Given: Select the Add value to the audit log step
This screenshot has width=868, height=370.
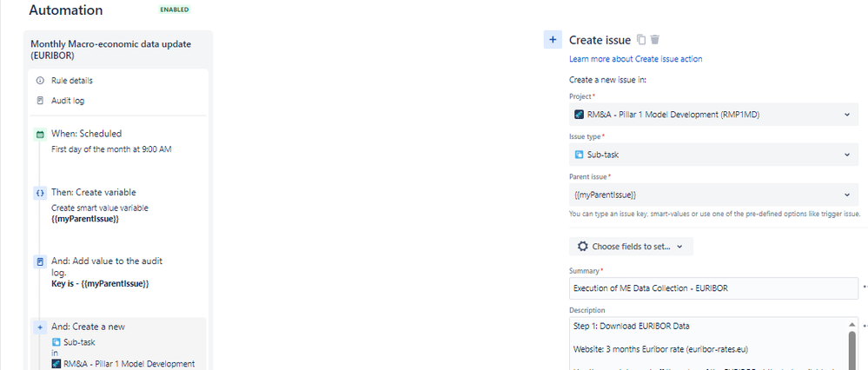Looking at the screenshot, I should [107, 266].
